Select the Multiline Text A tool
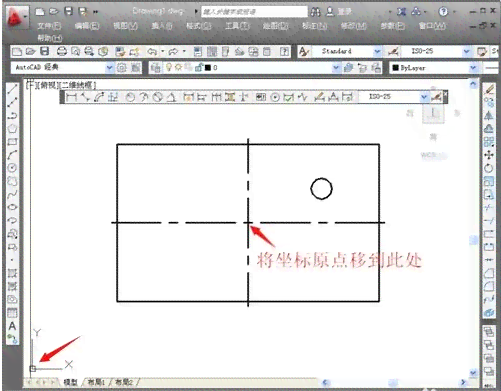Image resolution: width=501 pixels, height=391 pixels. (12, 326)
